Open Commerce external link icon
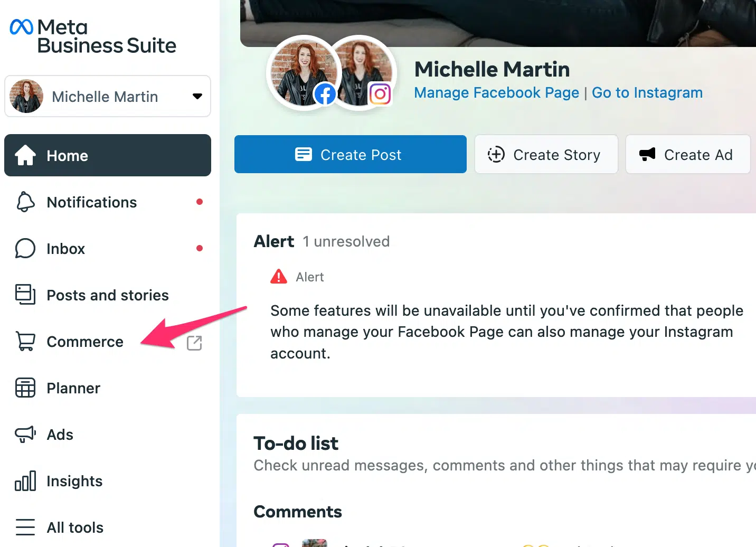 click(194, 343)
